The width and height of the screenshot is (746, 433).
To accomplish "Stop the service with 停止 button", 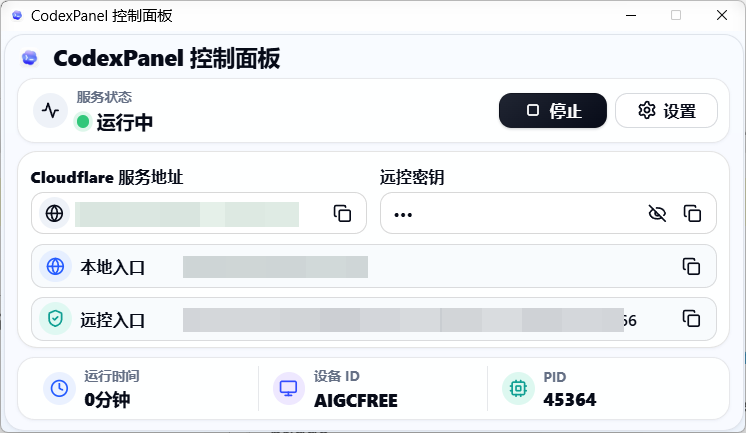I will [x=553, y=110].
